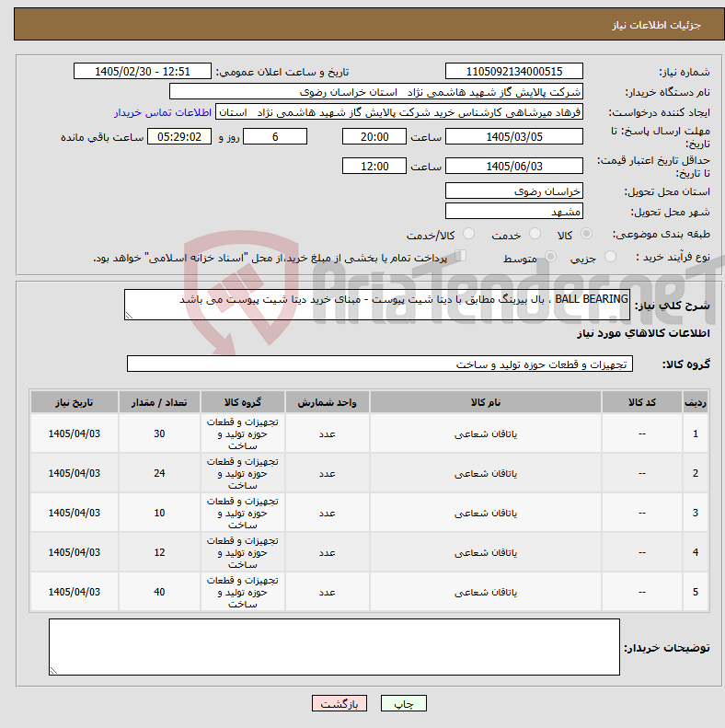Click the delivery province field خراسان رضوی

pos(513,191)
